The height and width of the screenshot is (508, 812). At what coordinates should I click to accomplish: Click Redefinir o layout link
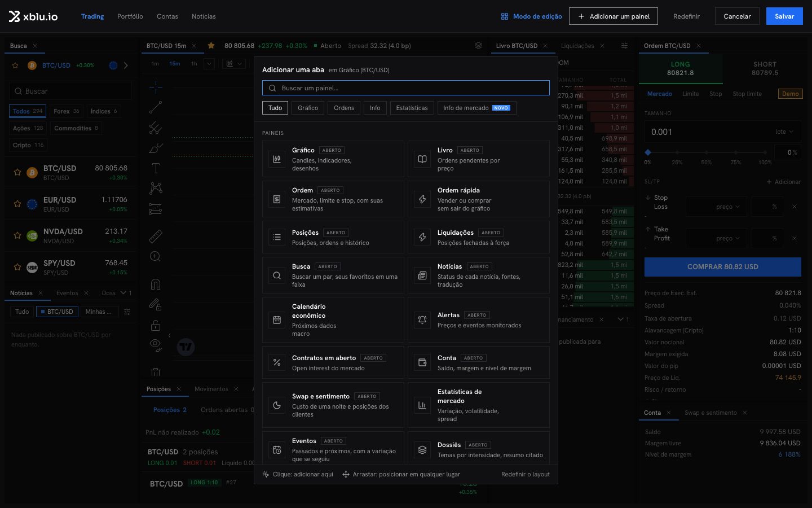tap(526, 474)
